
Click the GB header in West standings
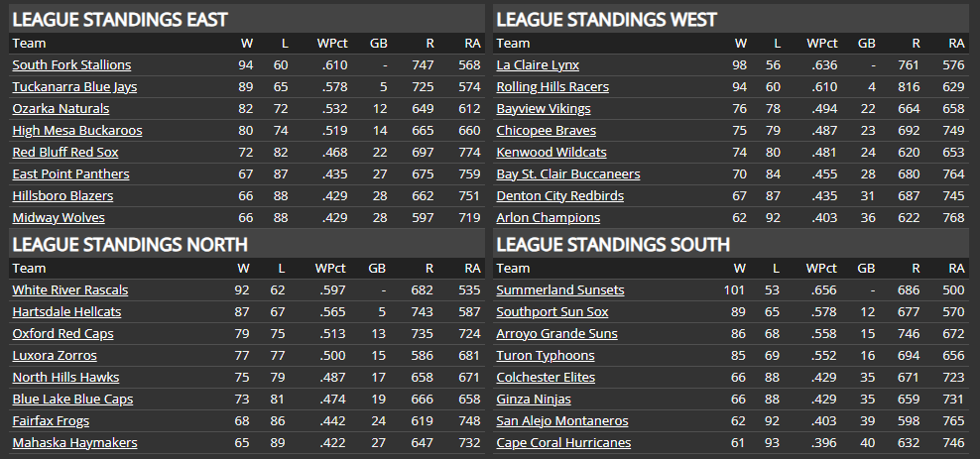pyautogui.click(x=866, y=44)
